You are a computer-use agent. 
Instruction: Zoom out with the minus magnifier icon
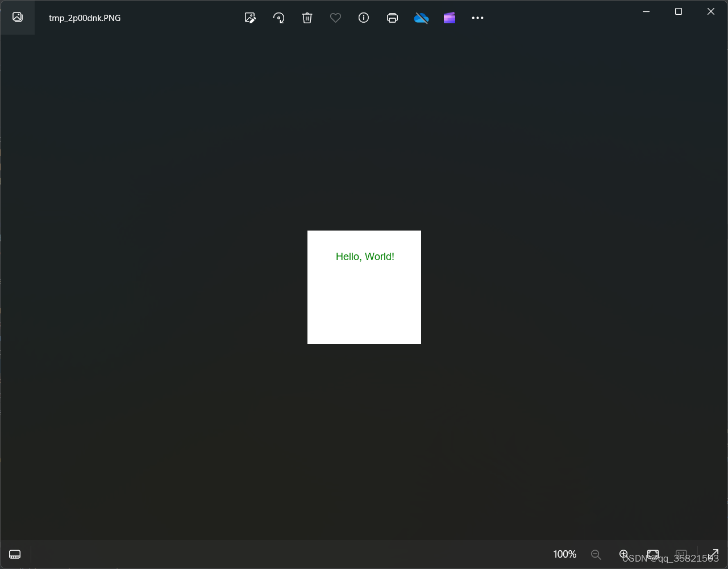(x=596, y=554)
